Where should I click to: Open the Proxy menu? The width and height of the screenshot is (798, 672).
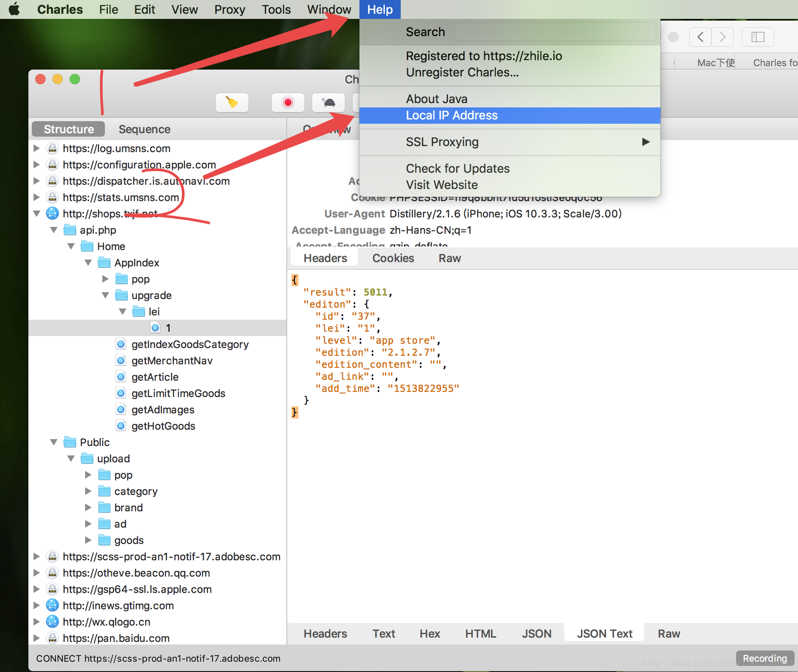click(x=230, y=9)
